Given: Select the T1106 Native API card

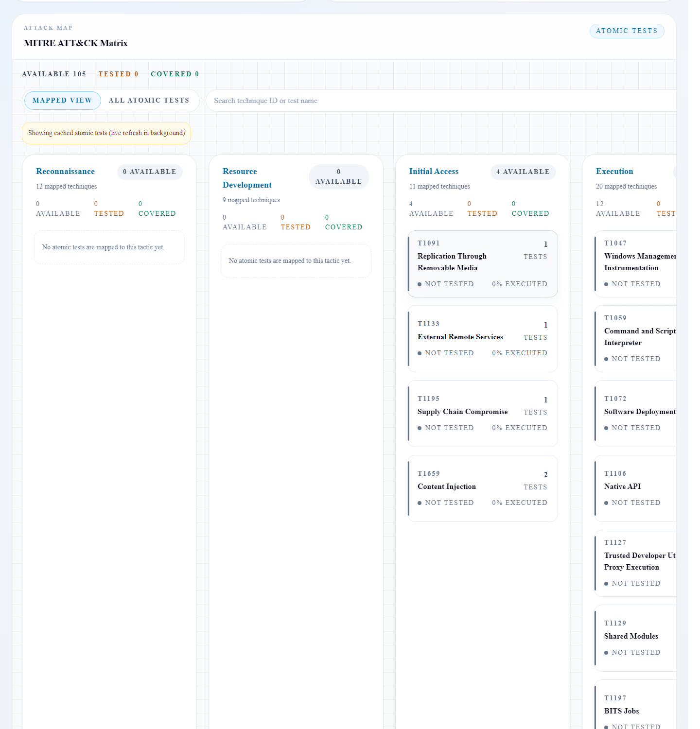Looking at the screenshot, I should pos(635,488).
